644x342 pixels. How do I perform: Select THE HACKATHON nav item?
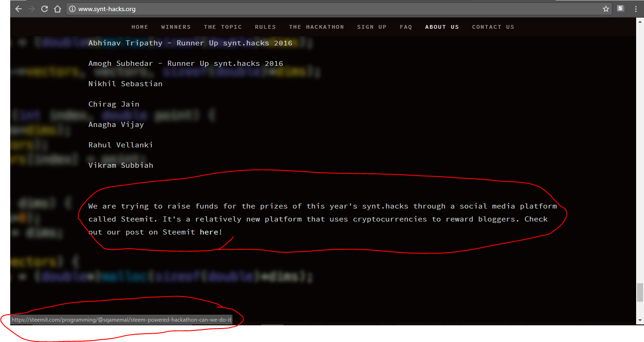(x=316, y=27)
